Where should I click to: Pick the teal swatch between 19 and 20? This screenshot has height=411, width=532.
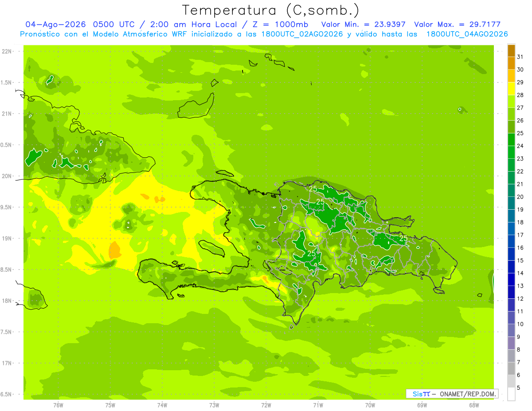point(511,203)
